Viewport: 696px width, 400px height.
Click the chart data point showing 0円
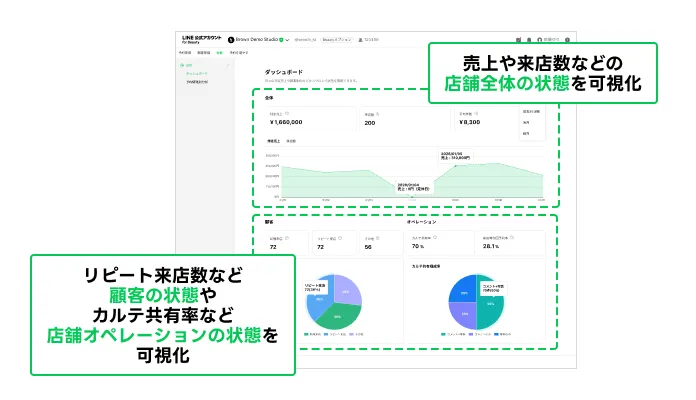coord(412,196)
